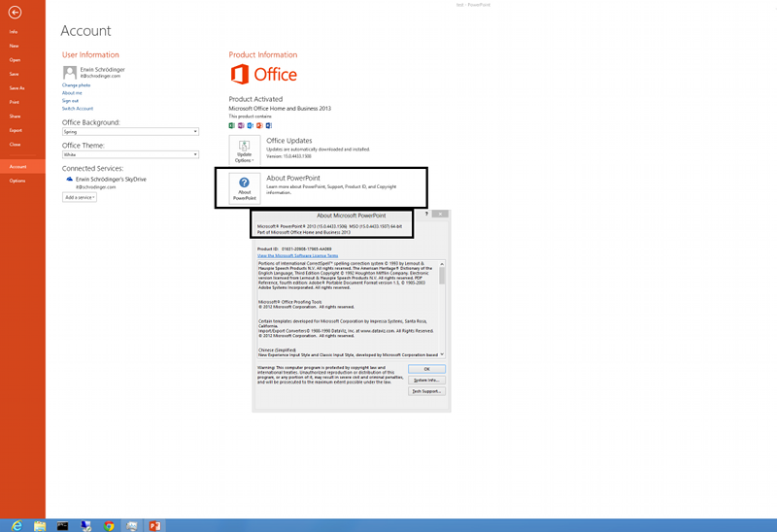Choose Print from the sidebar
This screenshot has width=777, height=532.
[x=15, y=102]
